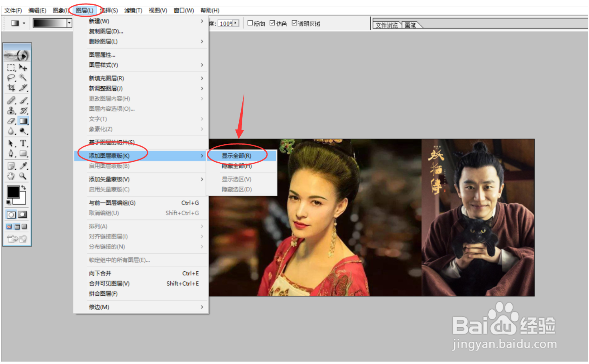589x364 pixels.
Task: Select the Lasso tool
Action: [11, 78]
